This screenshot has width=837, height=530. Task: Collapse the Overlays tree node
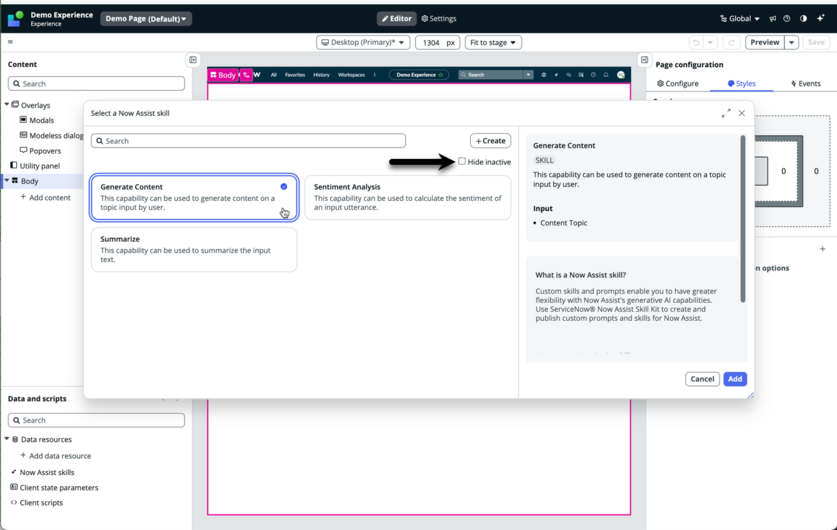[7, 105]
